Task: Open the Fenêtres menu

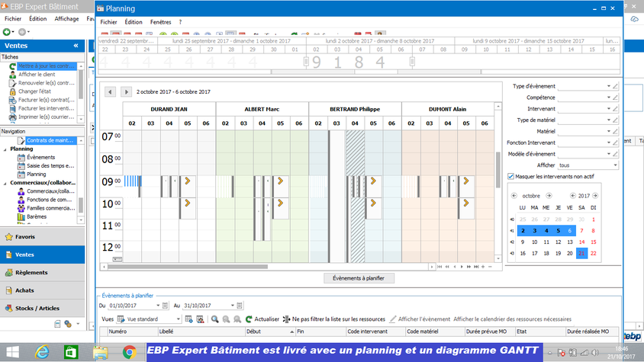Action: 160,22
